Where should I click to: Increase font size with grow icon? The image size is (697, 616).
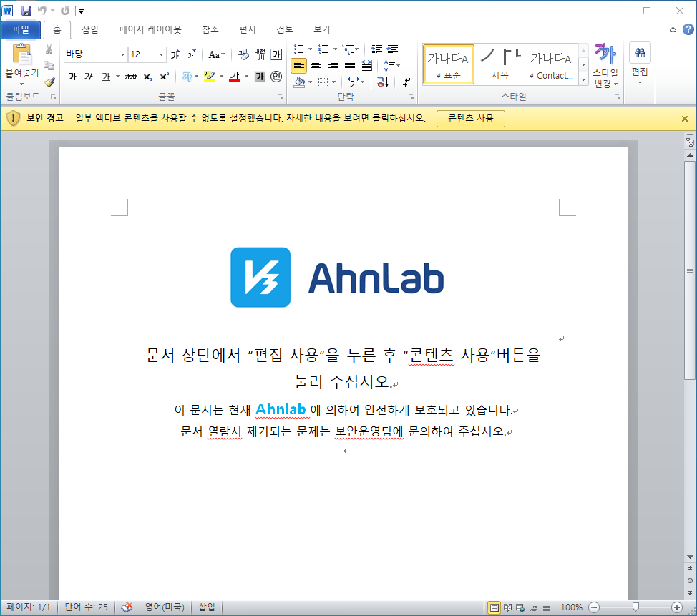[x=175, y=54]
